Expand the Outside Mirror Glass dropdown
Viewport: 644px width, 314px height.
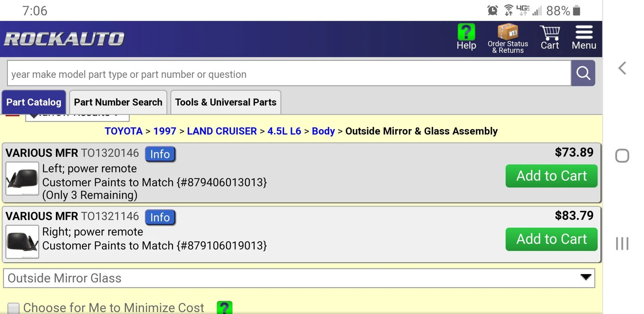point(299,278)
